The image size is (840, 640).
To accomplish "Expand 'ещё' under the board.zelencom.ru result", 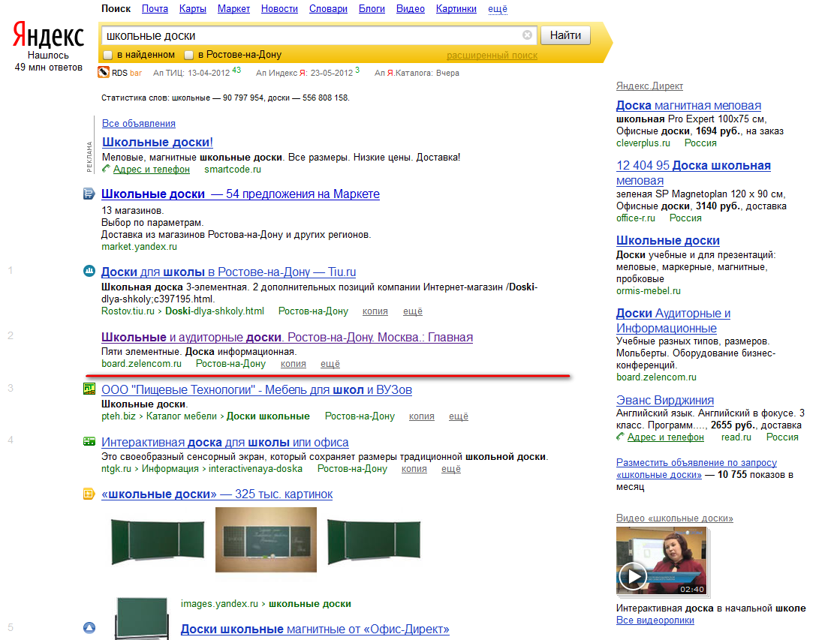I will [330, 364].
